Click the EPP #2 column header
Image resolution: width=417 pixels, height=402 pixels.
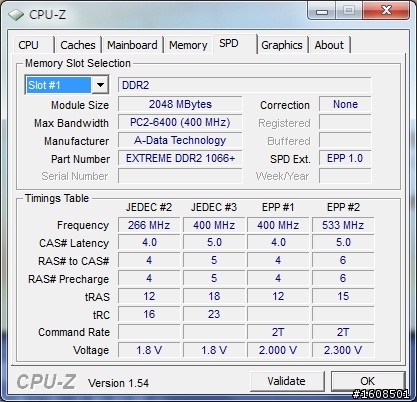(x=343, y=207)
